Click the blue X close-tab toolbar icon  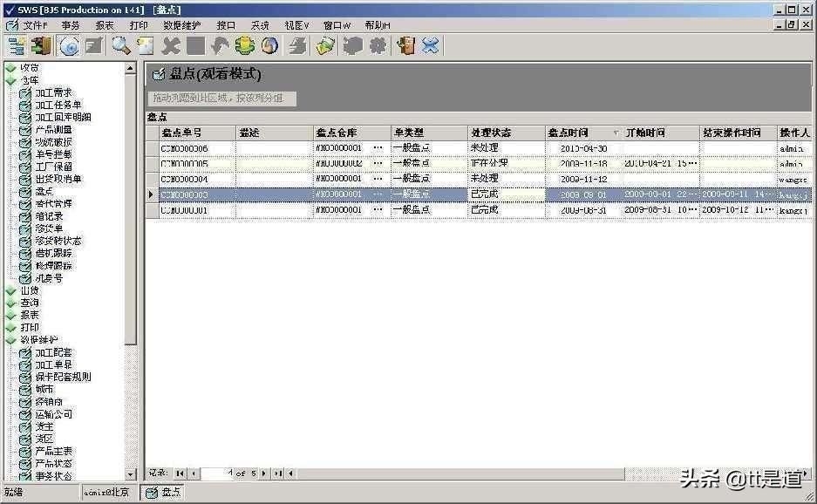click(431, 46)
